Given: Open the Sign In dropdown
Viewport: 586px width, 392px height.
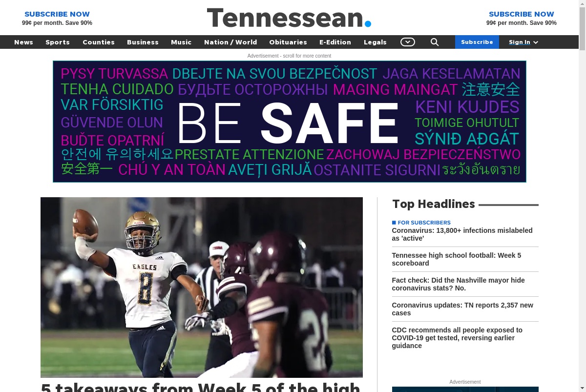Looking at the screenshot, I should pyautogui.click(x=523, y=42).
